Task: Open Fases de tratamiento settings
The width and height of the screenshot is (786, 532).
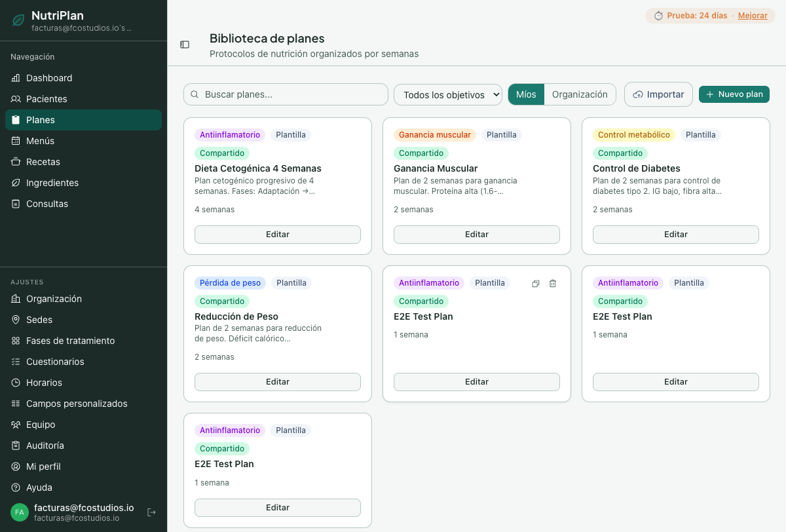Action: (x=70, y=341)
